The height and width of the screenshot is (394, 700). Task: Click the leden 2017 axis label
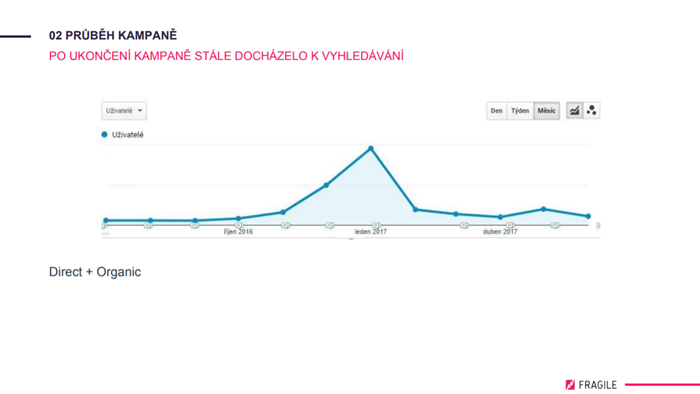371,232
